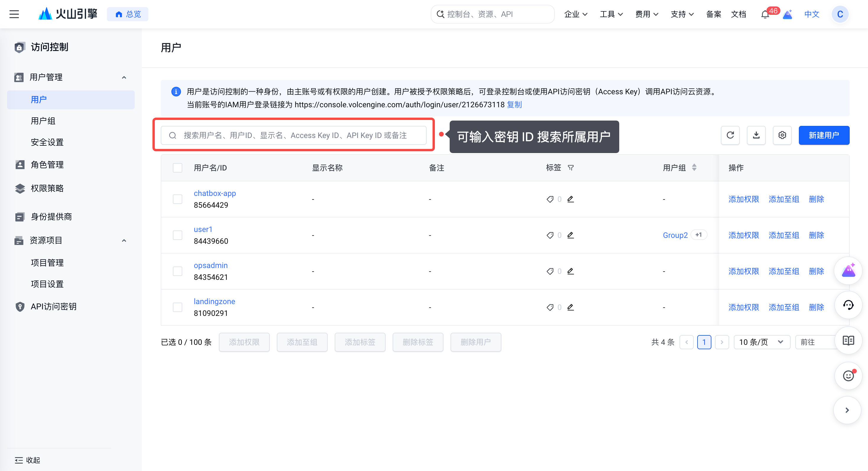Viewport: 868px width, 471px height.
Task: Open 项目管理 in the sidebar
Action: point(47,263)
